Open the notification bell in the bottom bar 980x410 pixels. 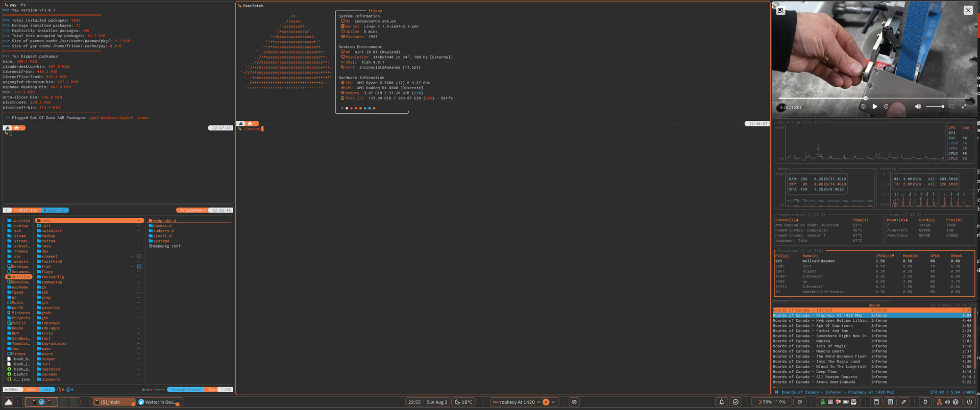(722, 402)
